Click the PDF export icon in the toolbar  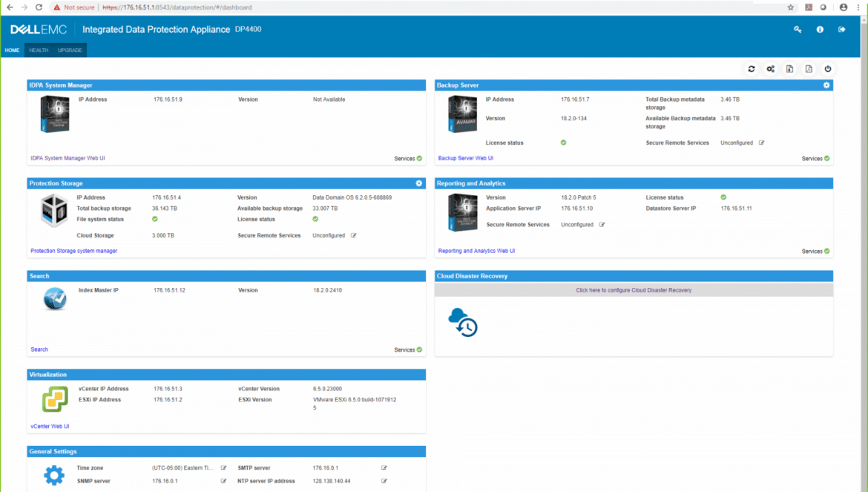coord(809,69)
